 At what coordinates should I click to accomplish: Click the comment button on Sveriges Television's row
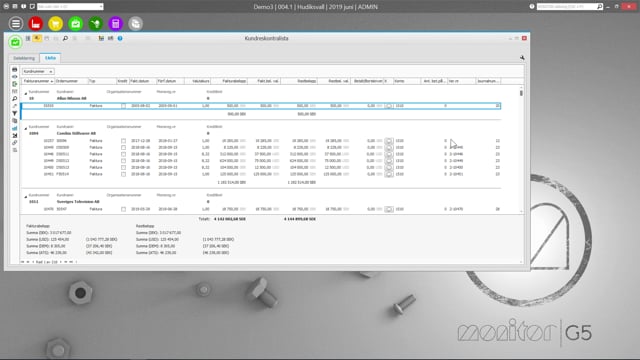pyautogui.click(x=389, y=209)
